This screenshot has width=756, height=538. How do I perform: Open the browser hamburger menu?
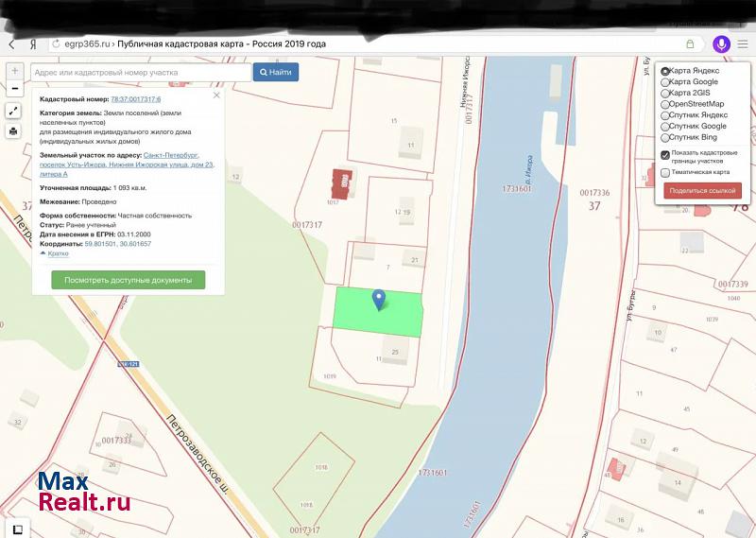(x=743, y=44)
